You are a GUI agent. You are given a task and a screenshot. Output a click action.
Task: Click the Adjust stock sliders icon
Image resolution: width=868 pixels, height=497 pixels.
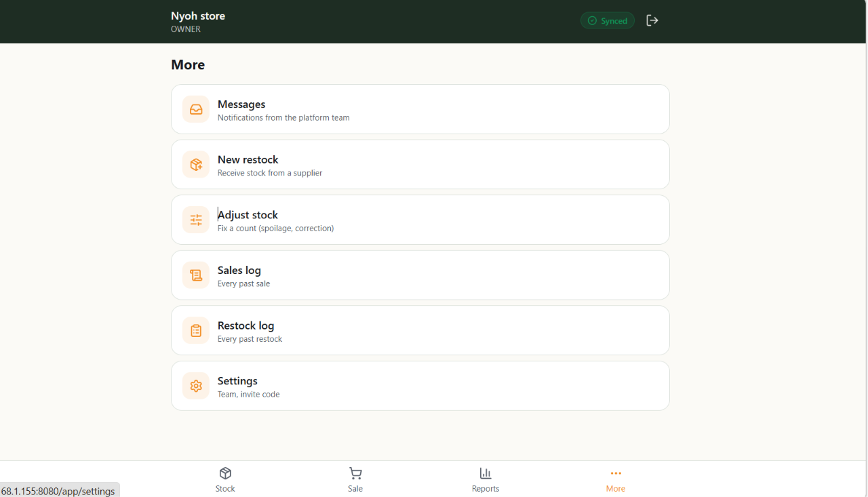(196, 220)
